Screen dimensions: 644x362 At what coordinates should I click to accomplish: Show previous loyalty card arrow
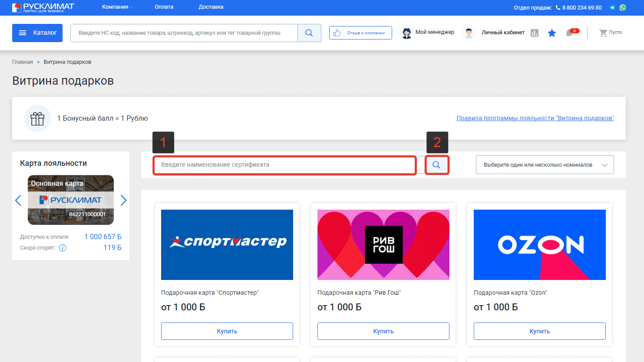click(18, 200)
